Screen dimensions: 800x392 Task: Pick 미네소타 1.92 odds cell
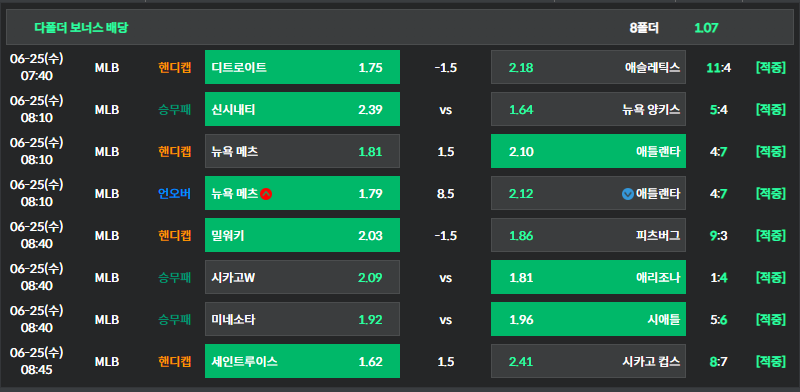303,319
